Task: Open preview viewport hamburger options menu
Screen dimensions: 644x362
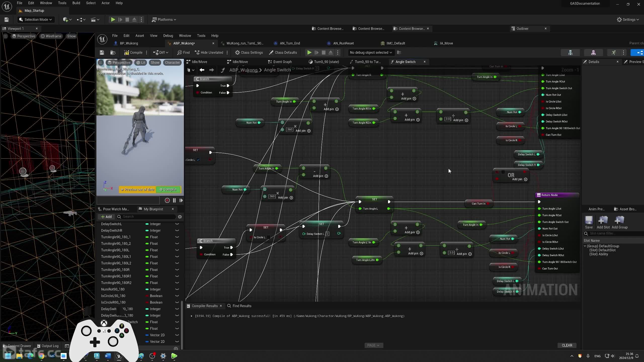Action: (x=101, y=62)
